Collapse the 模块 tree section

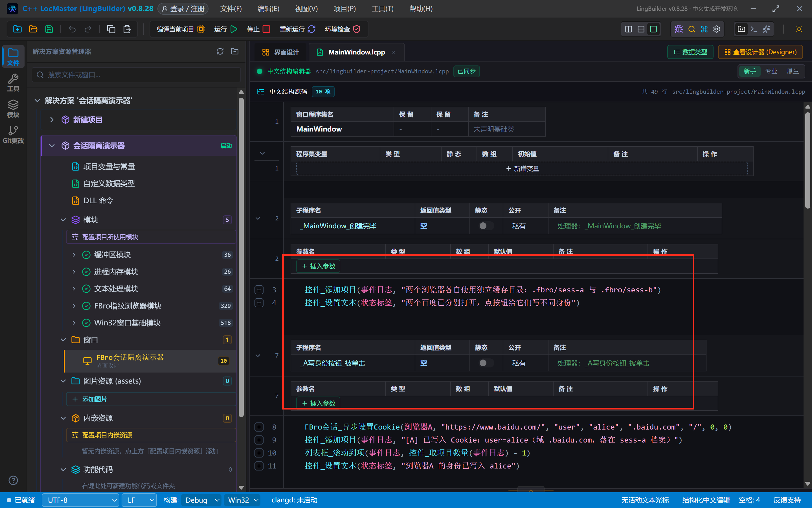point(63,220)
